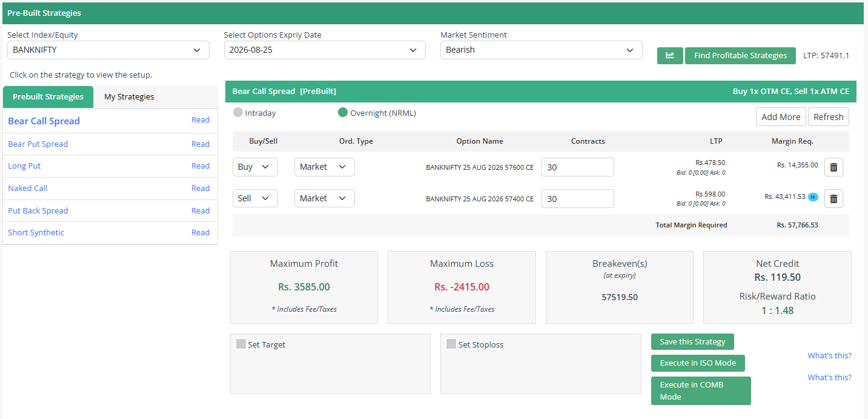Open Read link for Put Back Spread
868x419 pixels.
click(x=200, y=210)
